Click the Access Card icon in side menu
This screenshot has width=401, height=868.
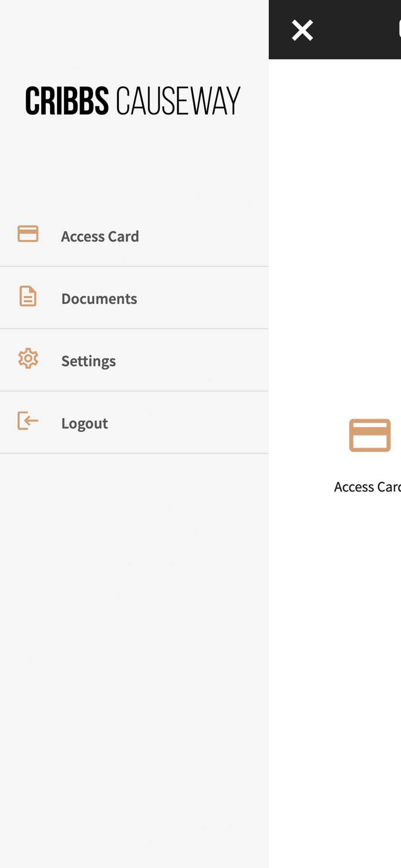[x=28, y=234]
